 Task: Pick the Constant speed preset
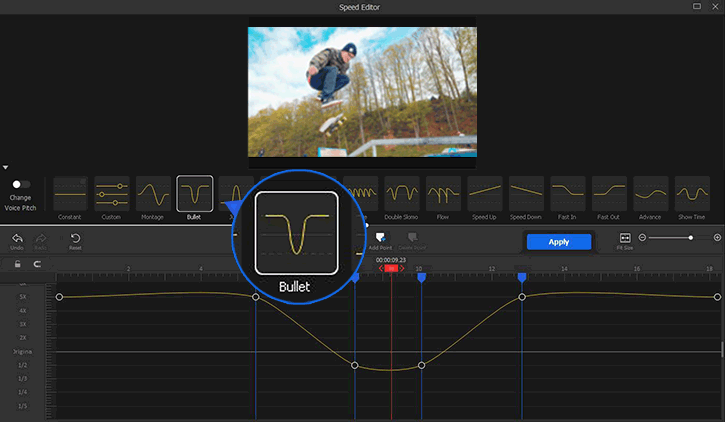click(70, 193)
